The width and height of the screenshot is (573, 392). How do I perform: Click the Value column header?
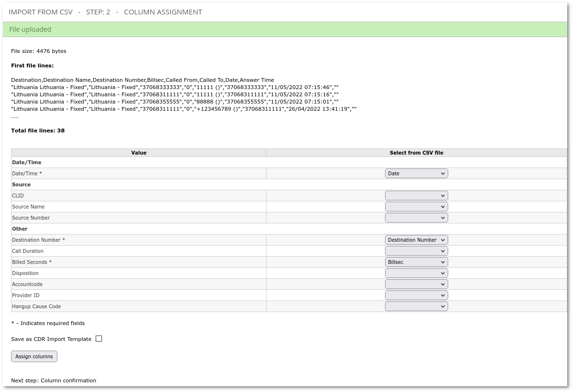(x=139, y=153)
